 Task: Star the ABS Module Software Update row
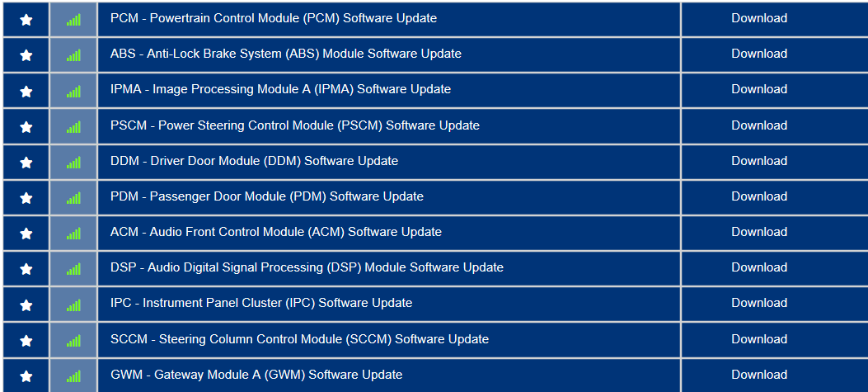coord(26,55)
